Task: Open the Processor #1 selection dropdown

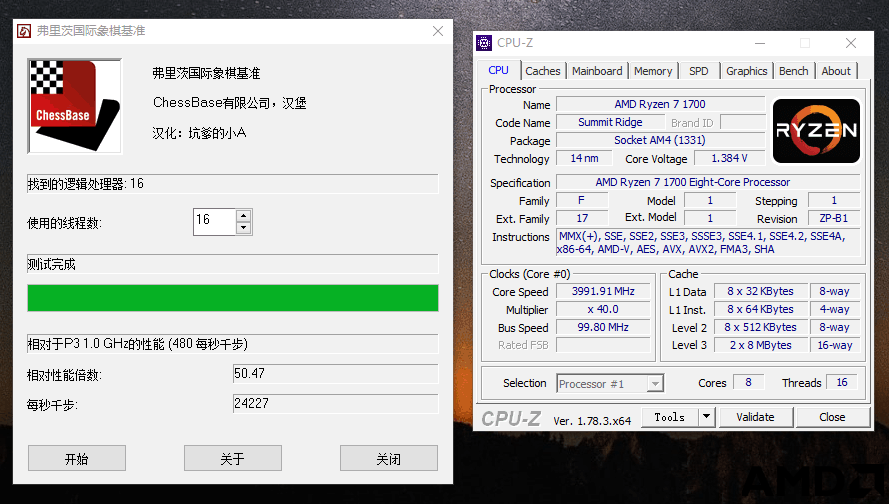Action: [609, 384]
